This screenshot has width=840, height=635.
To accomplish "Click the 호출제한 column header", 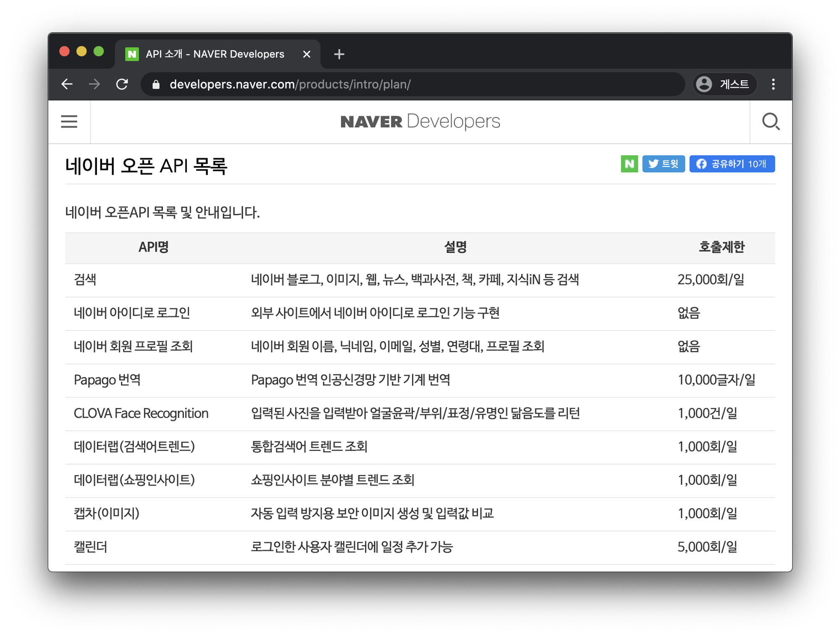I will [721, 248].
